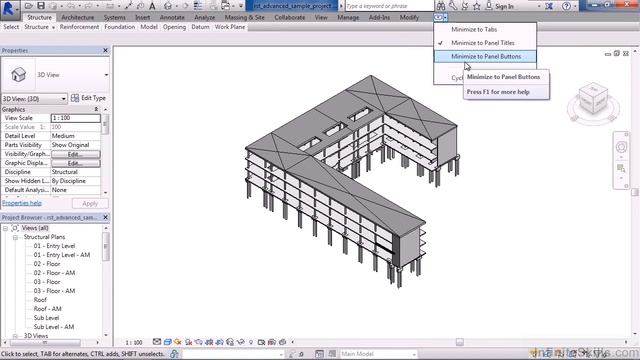Toggle Shadows icon in view control bar
Viewport: 640px width, 360px height.
(188, 342)
